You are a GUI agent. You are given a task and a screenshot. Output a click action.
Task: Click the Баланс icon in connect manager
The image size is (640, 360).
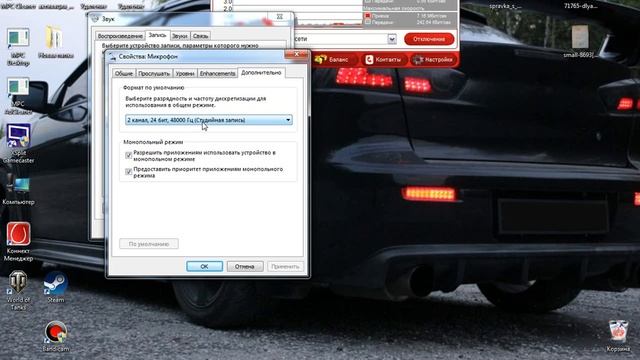[321, 60]
